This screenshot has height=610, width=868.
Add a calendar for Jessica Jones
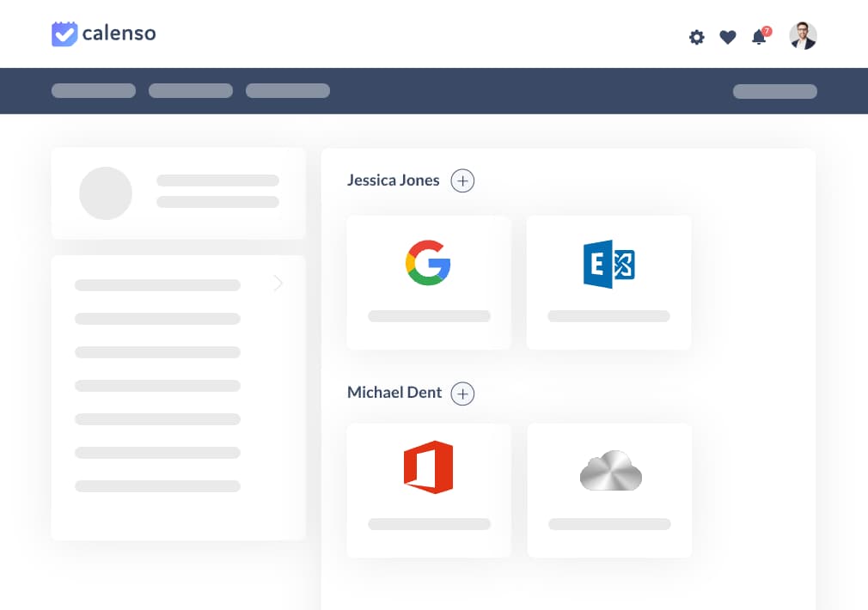pyautogui.click(x=462, y=180)
